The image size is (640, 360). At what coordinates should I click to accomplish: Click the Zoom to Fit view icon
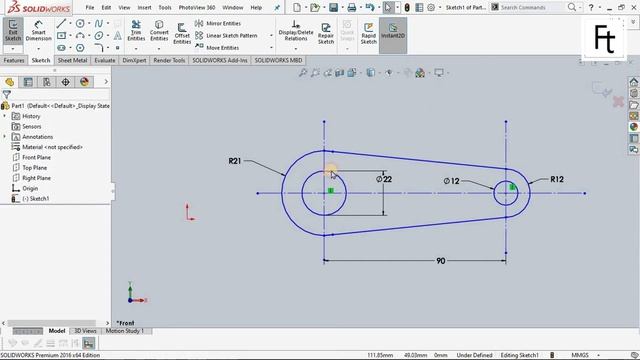pyautogui.click(x=303, y=73)
